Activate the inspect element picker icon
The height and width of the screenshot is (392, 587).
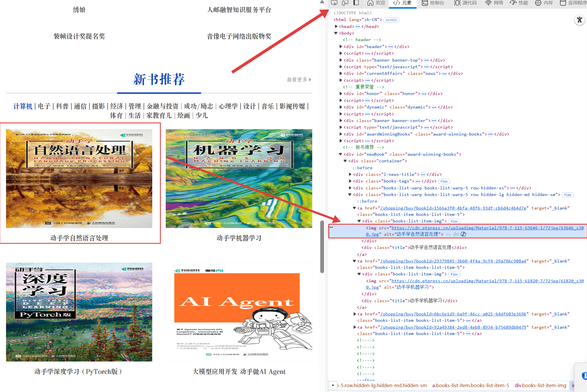pyautogui.click(x=334, y=3)
